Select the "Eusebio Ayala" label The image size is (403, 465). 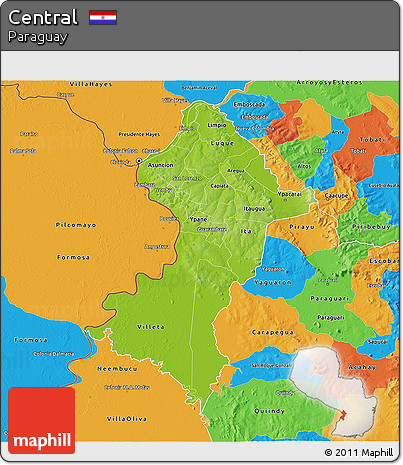coord(384,185)
